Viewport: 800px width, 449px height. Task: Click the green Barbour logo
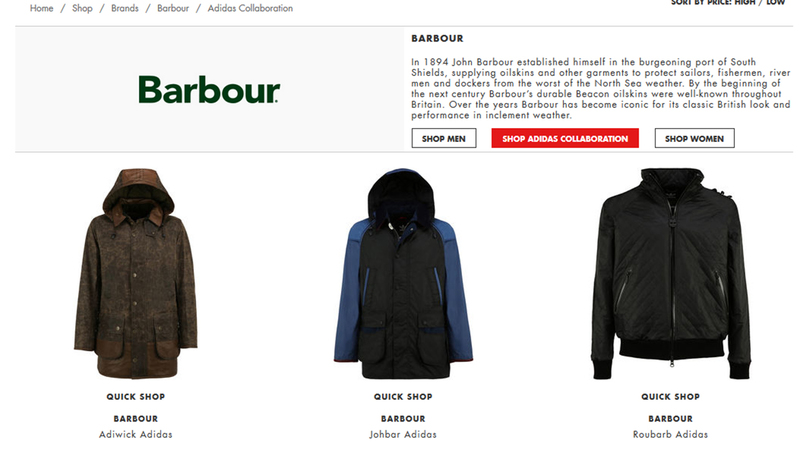coord(209,90)
